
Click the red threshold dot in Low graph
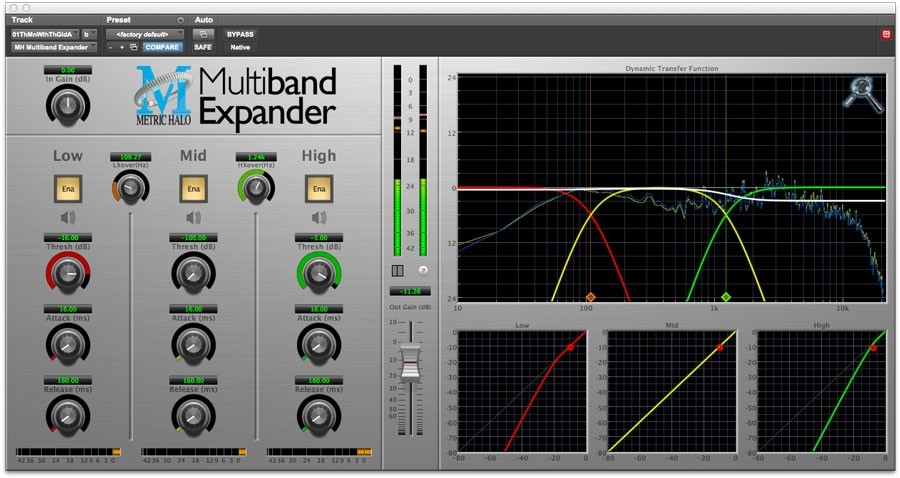tap(571, 347)
